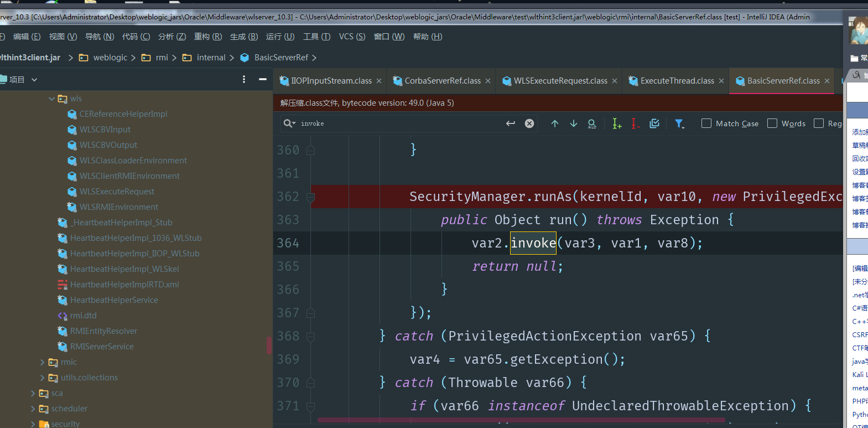Close the CorbaServerRef.class tab
This screenshot has height=428, width=868.
pyautogui.click(x=488, y=81)
